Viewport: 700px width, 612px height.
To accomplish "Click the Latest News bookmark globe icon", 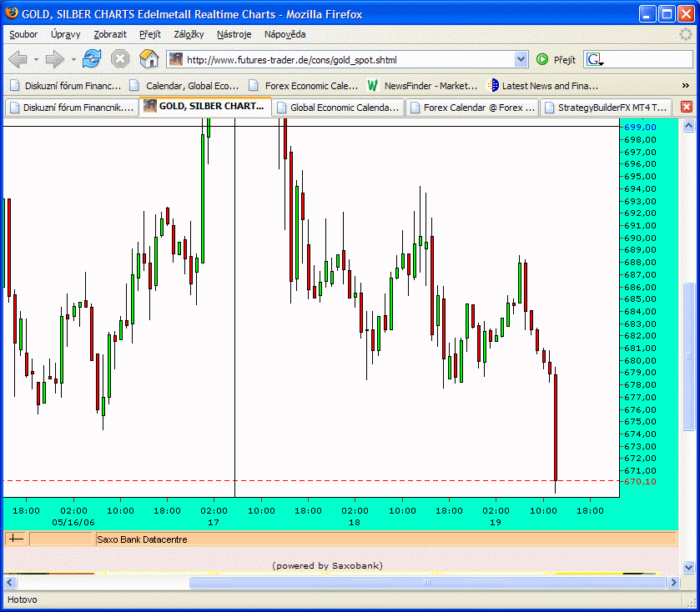I will (492, 85).
